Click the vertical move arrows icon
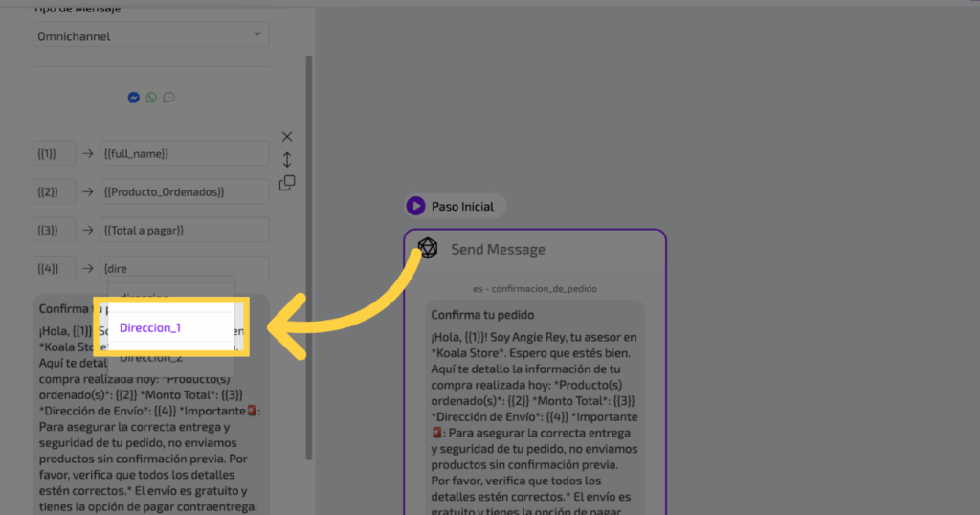The image size is (980, 515). click(x=287, y=160)
